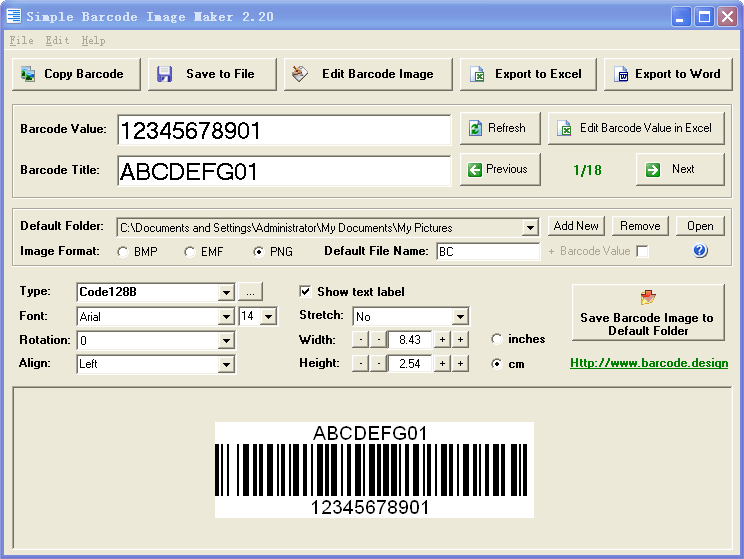The height and width of the screenshot is (559, 744).
Task: Click the Barcode Title input field
Action: pyautogui.click(x=284, y=171)
